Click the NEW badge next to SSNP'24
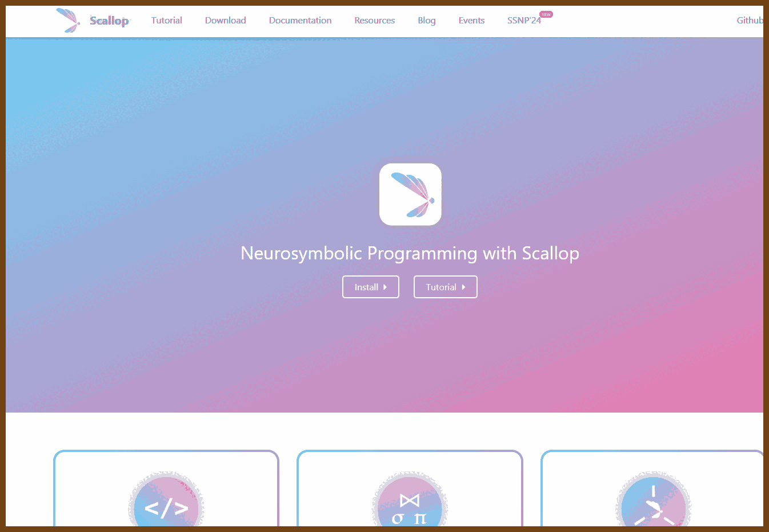 pyautogui.click(x=546, y=14)
